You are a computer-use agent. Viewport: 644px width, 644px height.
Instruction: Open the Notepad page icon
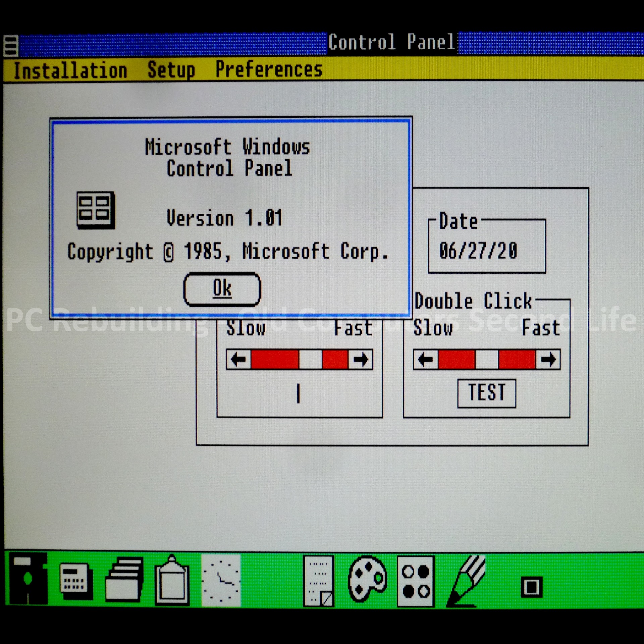coord(319,581)
